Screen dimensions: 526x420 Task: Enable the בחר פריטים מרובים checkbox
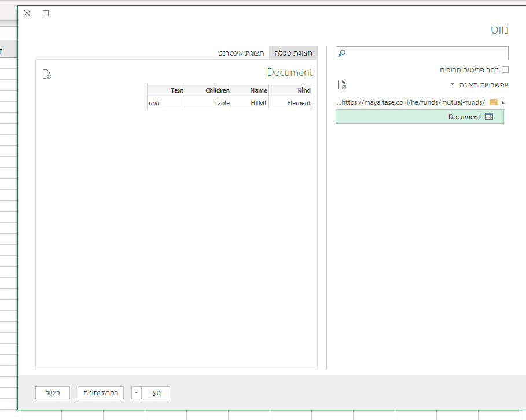coord(505,69)
